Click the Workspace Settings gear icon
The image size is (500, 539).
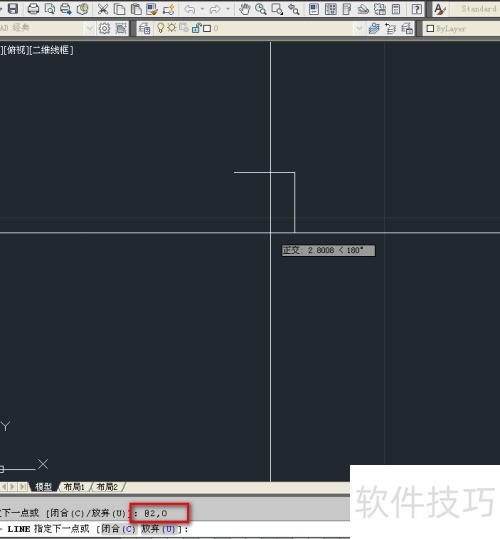tap(104, 28)
